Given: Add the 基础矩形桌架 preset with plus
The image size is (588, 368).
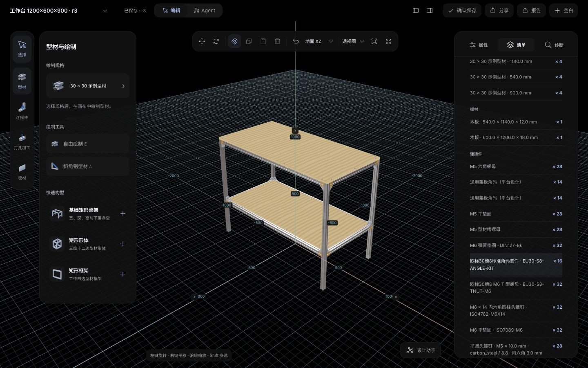Looking at the screenshot, I should (122, 214).
